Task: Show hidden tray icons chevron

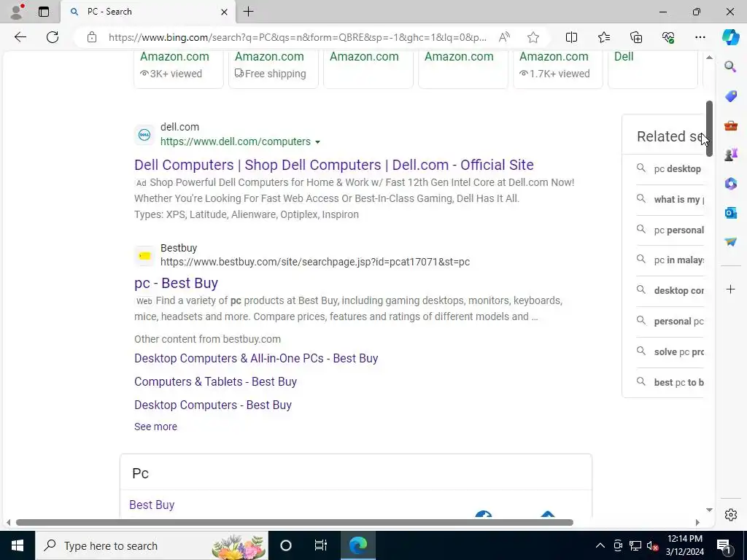Action: tap(600, 545)
